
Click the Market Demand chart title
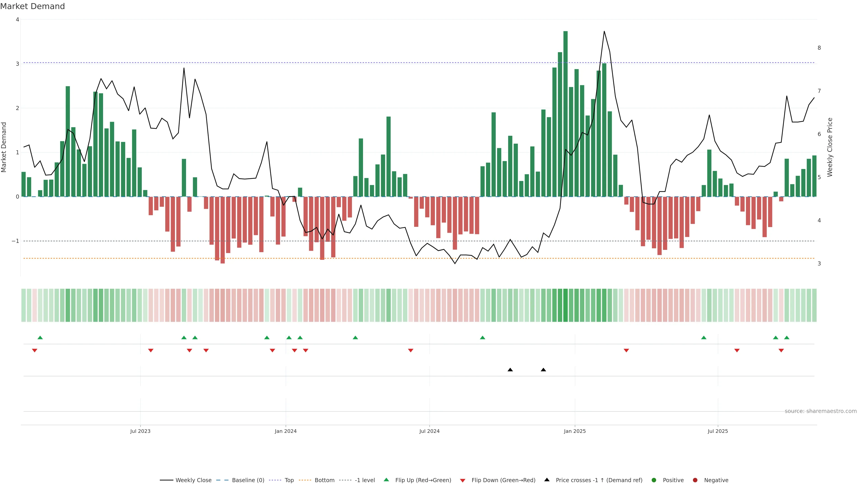point(32,6)
